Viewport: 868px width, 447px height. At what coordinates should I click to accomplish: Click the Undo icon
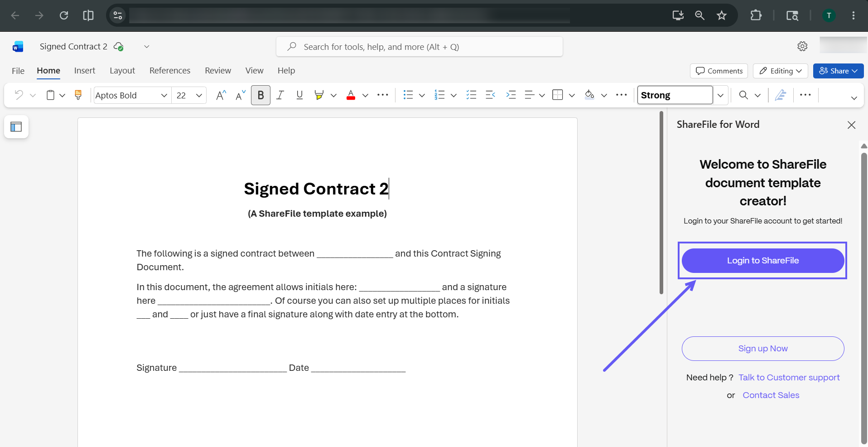point(19,95)
